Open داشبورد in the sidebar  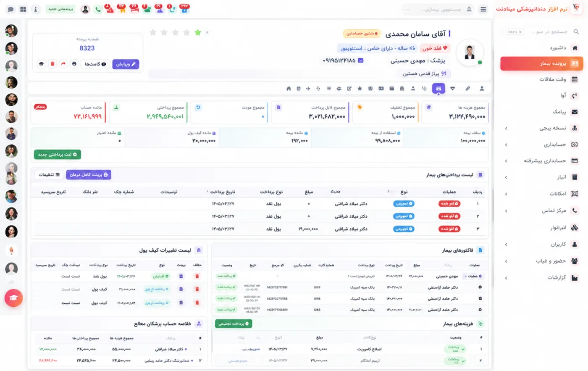542,48
